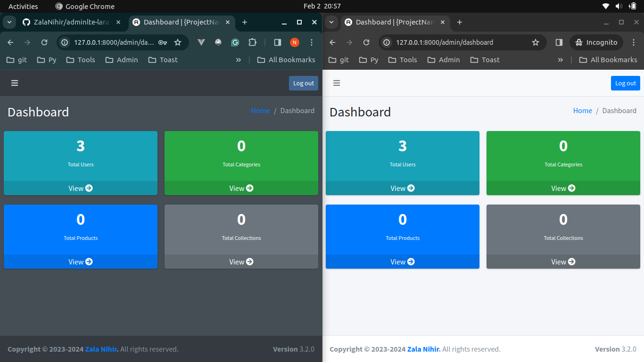Click the Vue devtools extension icon
This screenshot has width=644, height=362.
[201, 42]
